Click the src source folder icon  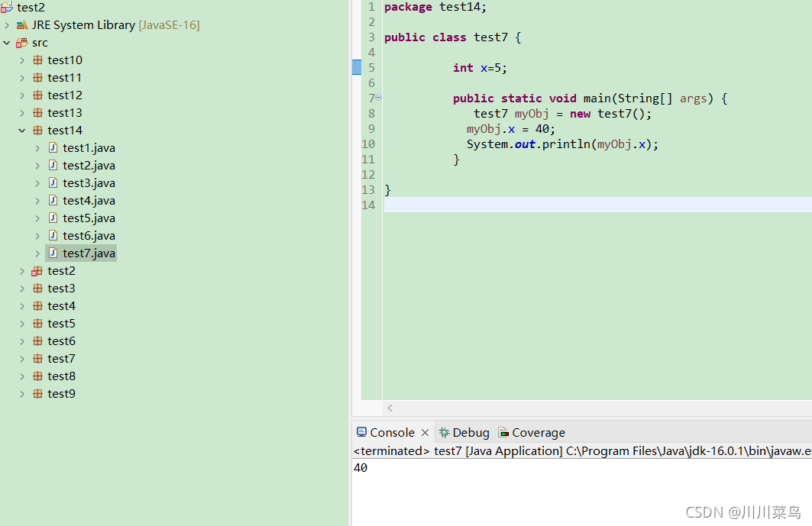21,43
